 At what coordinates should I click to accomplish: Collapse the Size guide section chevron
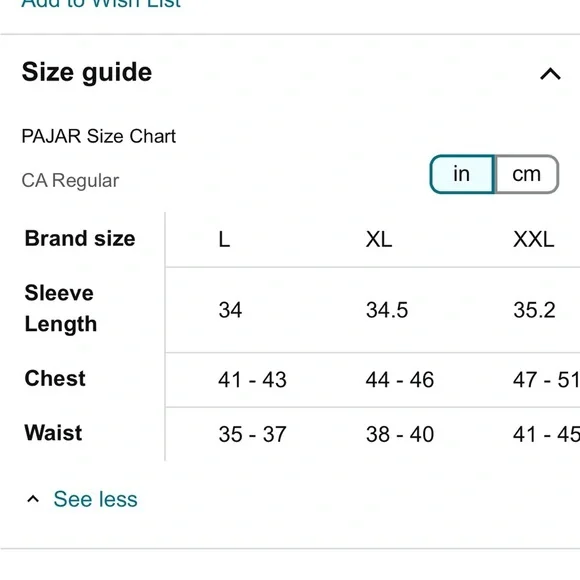(550, 74)
